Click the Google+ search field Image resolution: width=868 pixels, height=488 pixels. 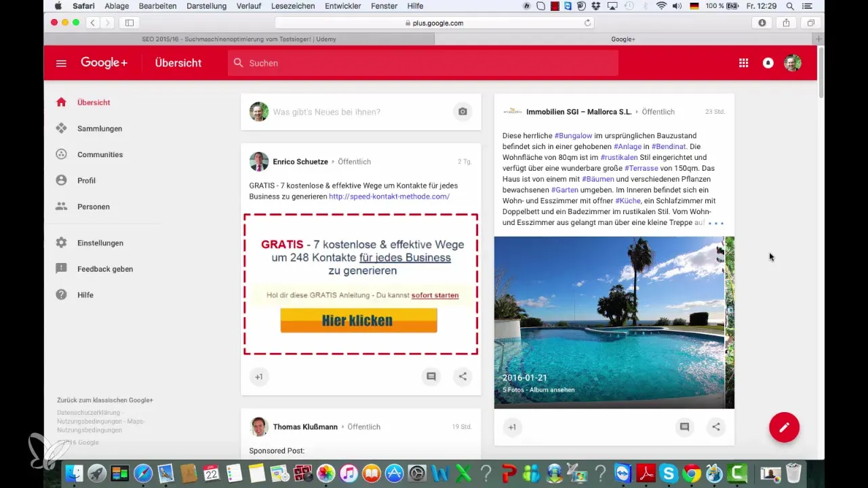(423, 63)
